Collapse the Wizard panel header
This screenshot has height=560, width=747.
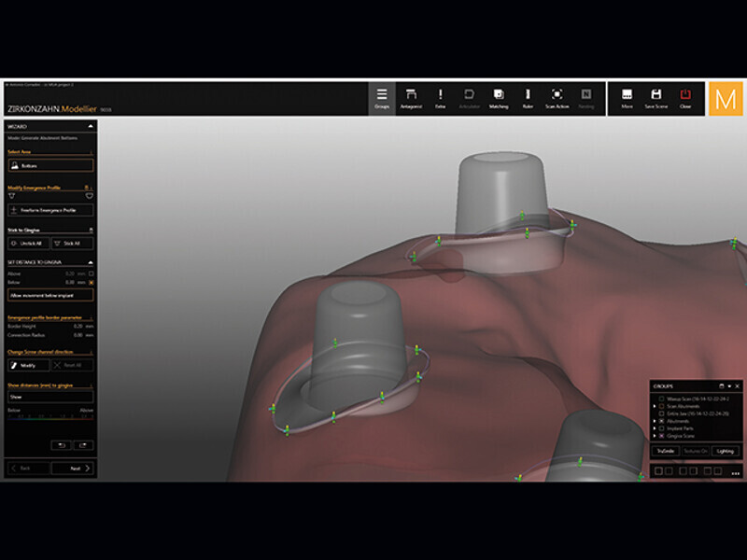point(91,124)
